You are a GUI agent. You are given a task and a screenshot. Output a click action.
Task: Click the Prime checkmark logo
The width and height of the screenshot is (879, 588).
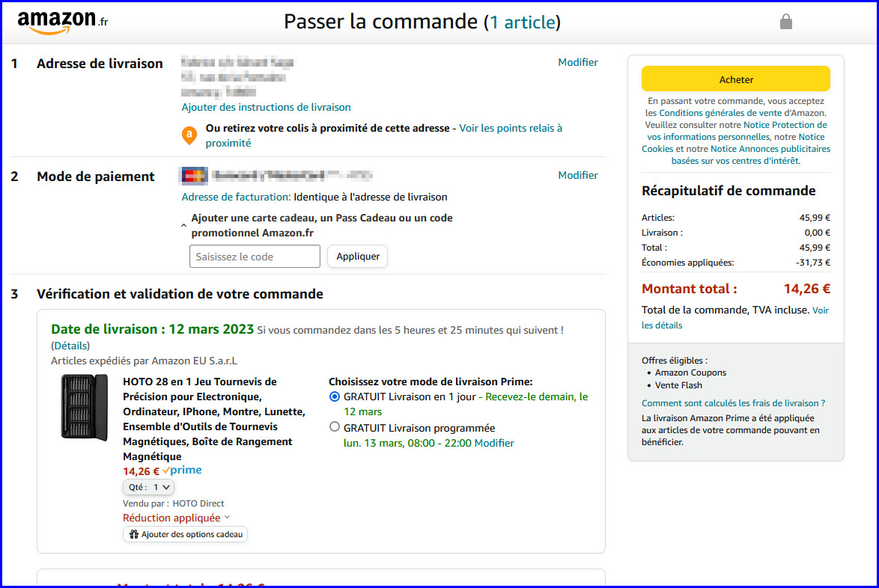click(x=182, y=471)
